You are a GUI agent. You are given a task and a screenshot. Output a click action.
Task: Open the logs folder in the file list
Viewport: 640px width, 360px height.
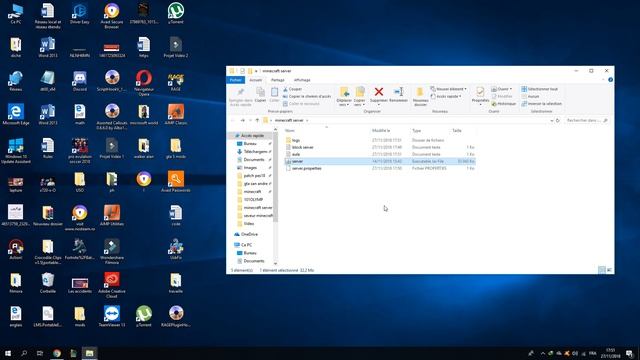coord(296,140)
